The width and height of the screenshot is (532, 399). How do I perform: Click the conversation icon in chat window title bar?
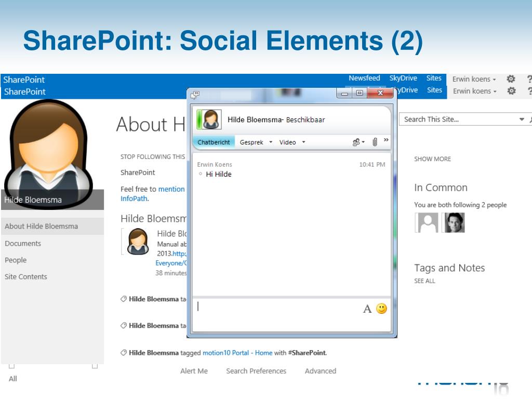pyautogui.click(x=195, y=95)
